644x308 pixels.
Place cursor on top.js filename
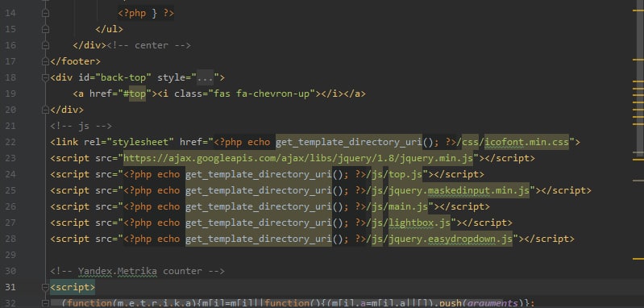pyautogui.click(x=405, y=174)
